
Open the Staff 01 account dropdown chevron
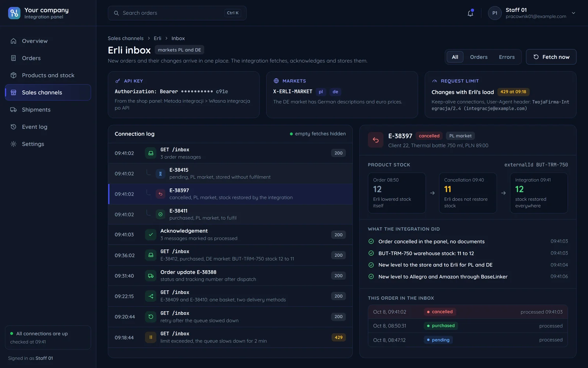(573, 13)
